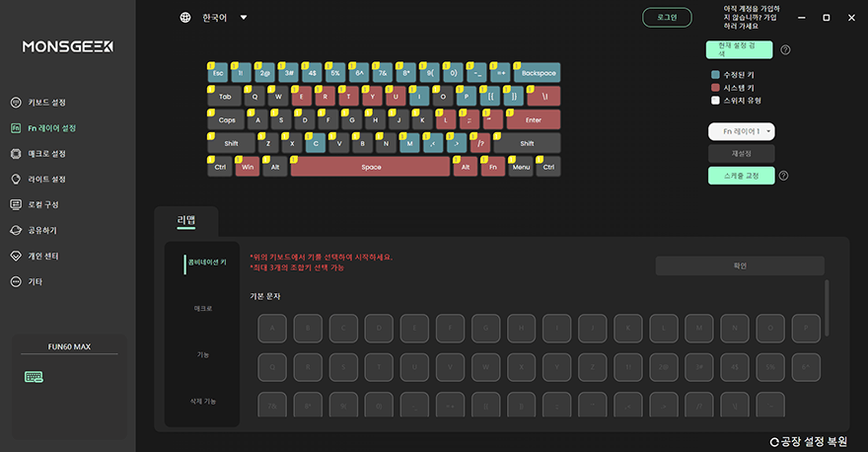Select the Backspace key on layout

tap(537, 73)
